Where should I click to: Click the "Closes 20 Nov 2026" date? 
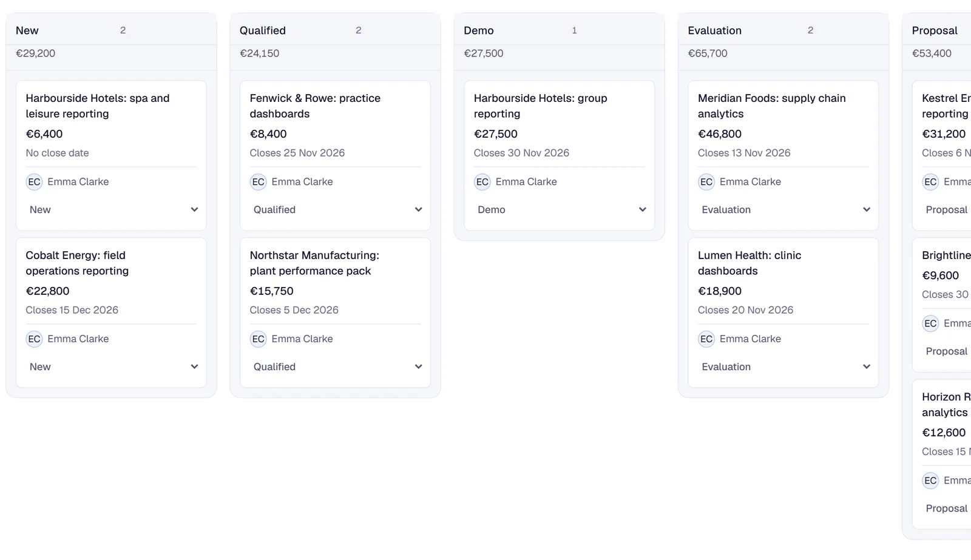click(x=746, y=310)
